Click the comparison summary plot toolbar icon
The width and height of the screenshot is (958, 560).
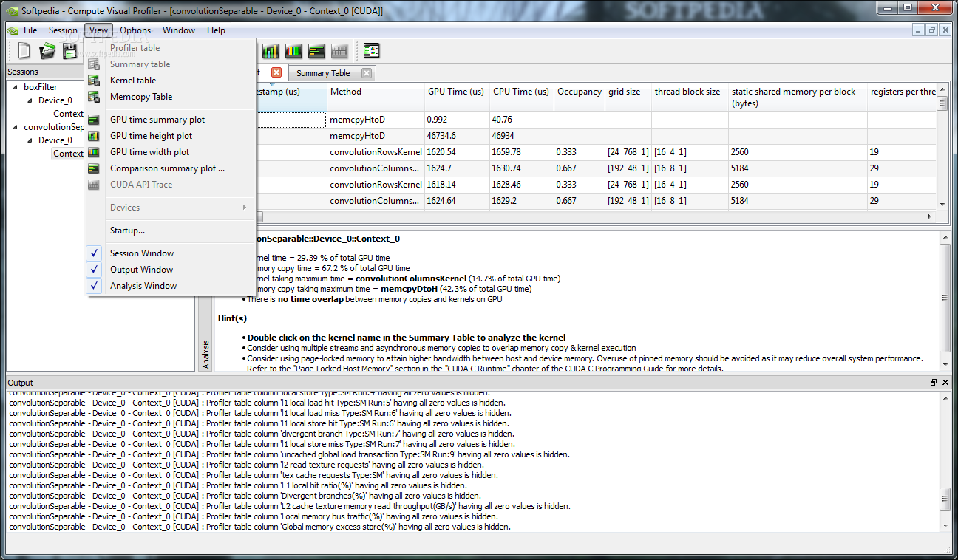(316, 51)
